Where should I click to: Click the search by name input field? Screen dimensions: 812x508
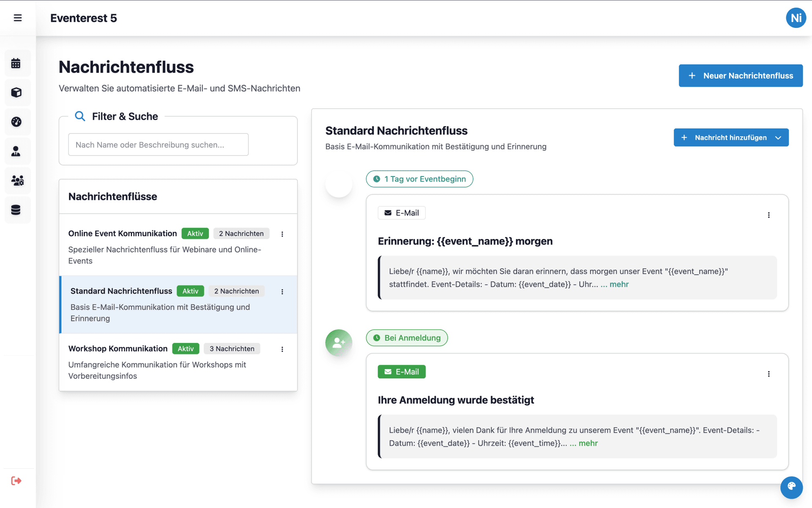[158, 145]
